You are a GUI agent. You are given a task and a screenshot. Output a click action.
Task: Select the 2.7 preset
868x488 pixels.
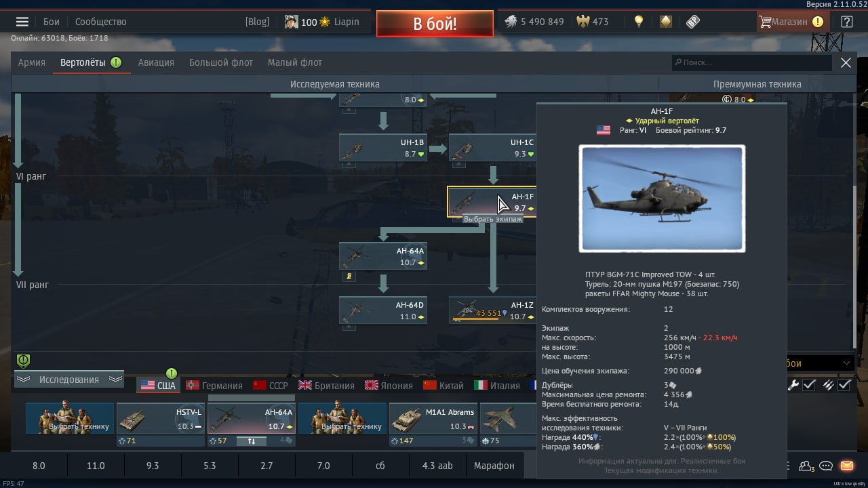pos(267,466)
